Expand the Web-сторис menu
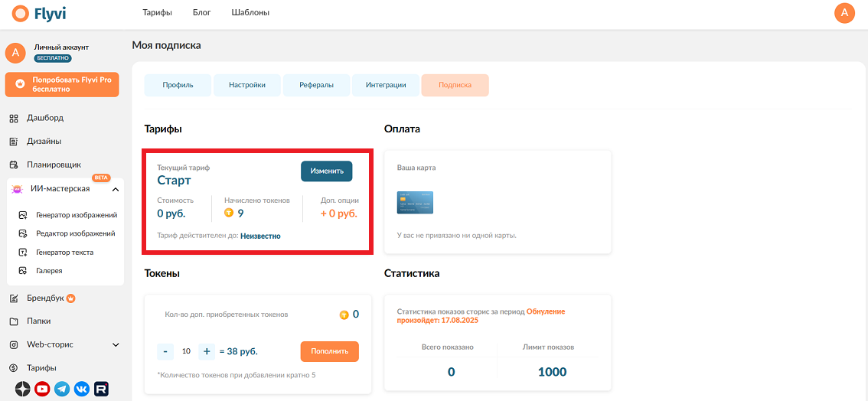Image resolution: width=868 pixels, height=401 pixels. (x=116, y=344)
